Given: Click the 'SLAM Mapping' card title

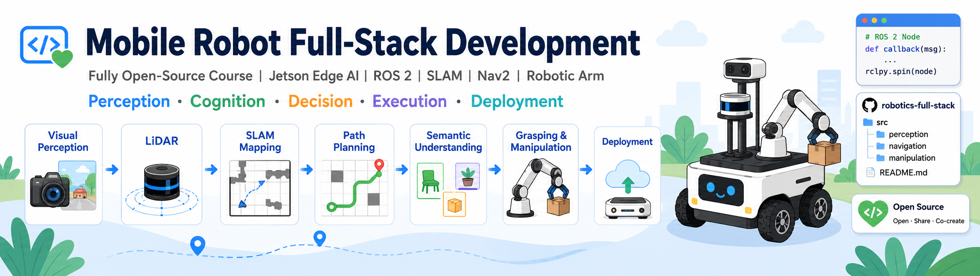Looking at the screenshot, I should (260, 142).
